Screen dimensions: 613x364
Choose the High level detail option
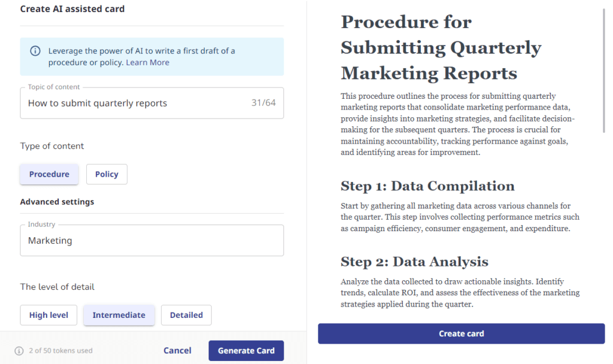(x=48, y=315)
